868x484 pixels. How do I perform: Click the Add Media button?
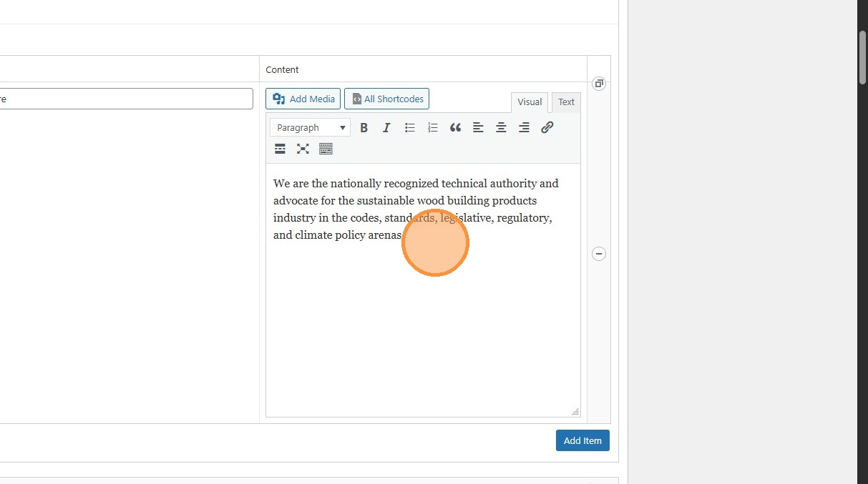point(303,99)
